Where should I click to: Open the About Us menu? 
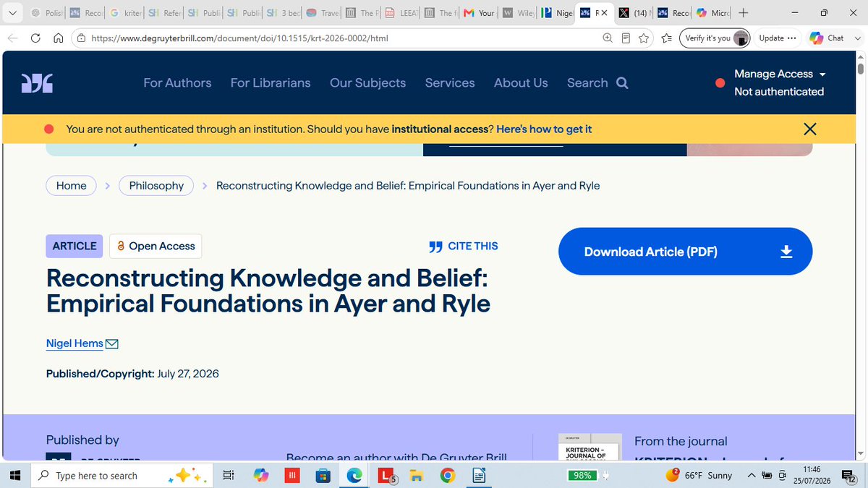pyautogui.click(x=521, y=83)
